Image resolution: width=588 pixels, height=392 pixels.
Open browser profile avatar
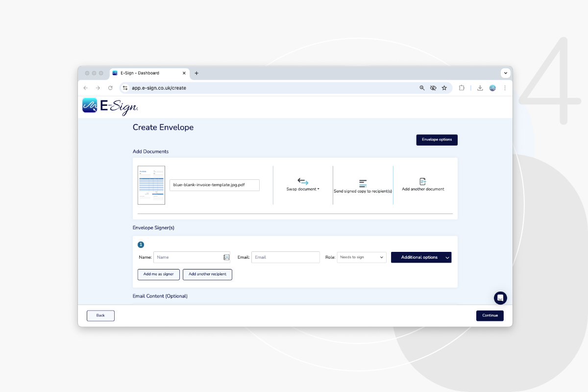[492, 88]
